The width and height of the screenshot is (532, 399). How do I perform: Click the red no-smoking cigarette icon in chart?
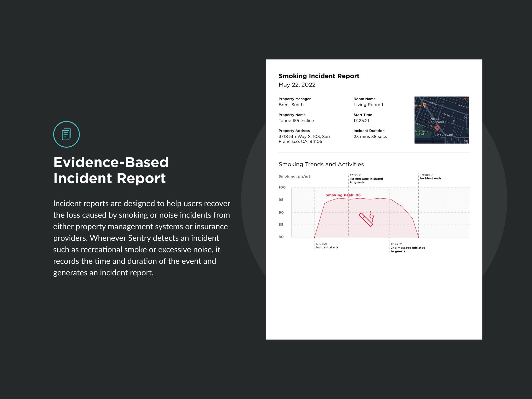(367, 219)
